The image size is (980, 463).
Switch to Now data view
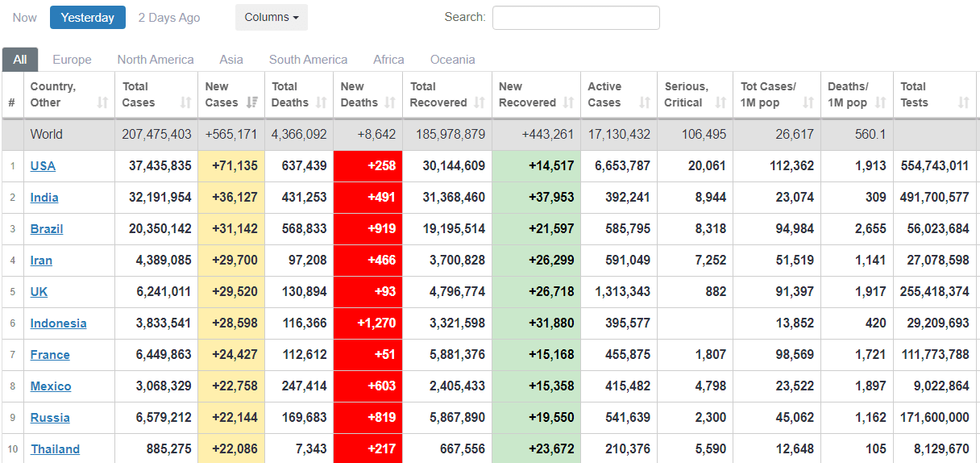pyautogui.click(x=25, y=18)
